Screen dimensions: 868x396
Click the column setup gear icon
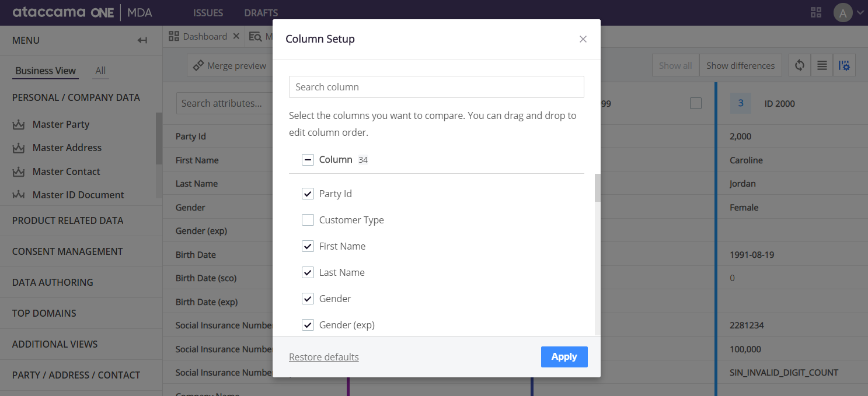(844, 65)
